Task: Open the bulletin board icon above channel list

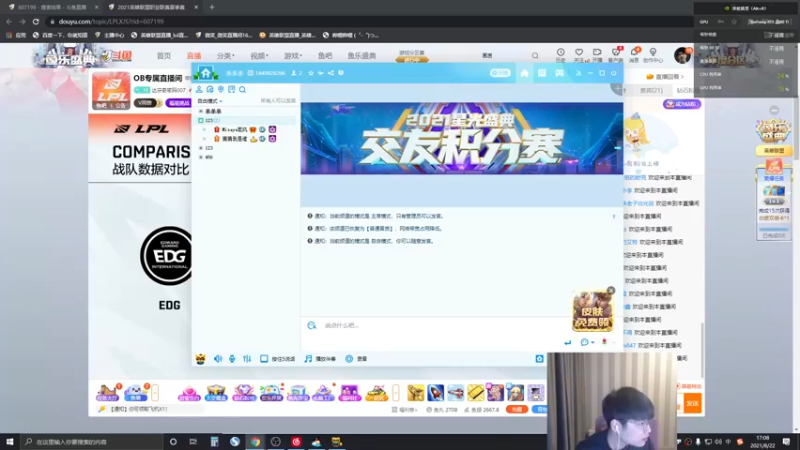Action: coord(232,89)
